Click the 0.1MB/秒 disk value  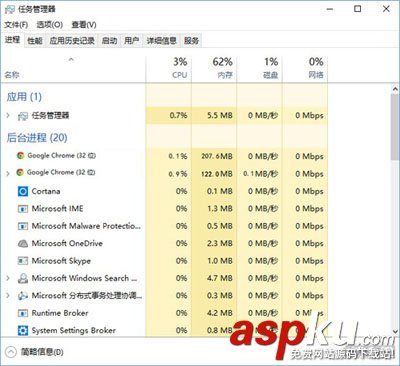(260, 174)
